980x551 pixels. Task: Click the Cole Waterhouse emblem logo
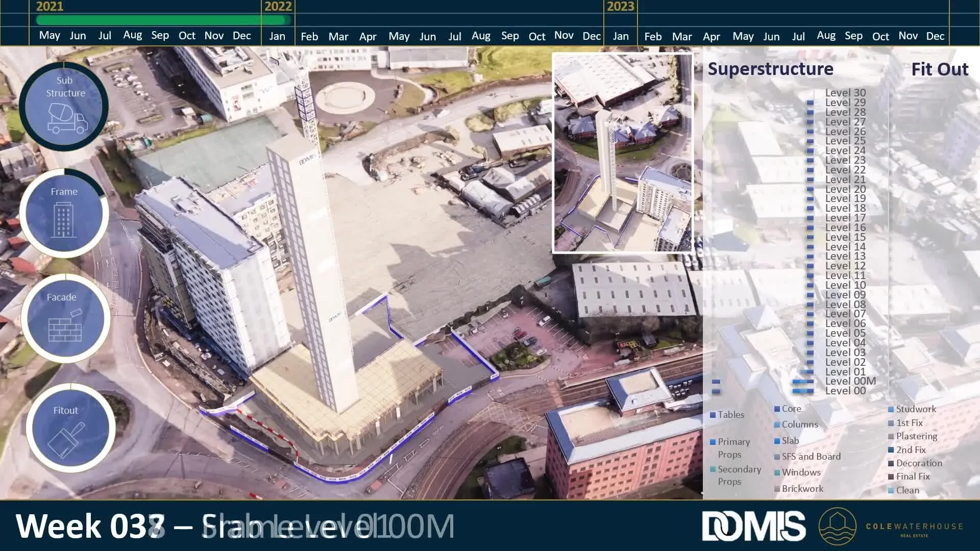(x=837, y=527)
